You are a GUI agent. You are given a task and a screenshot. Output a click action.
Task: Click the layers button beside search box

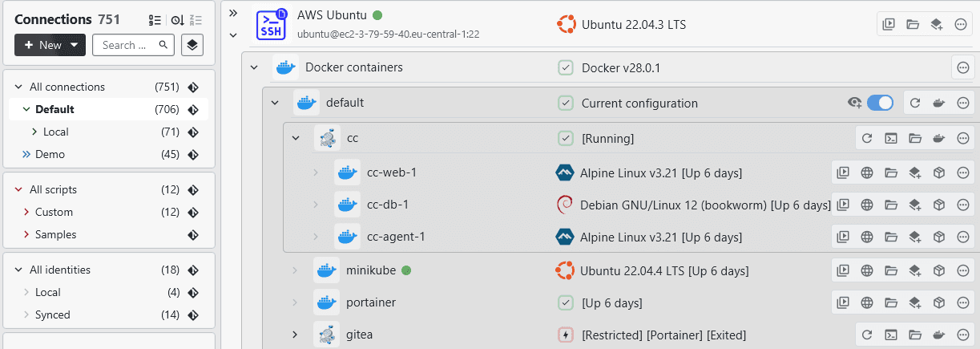pyautogui.click(x=192, y=45)
